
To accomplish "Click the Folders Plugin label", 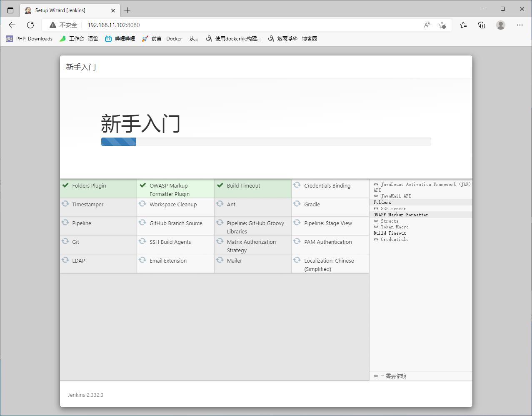I will click(89, 186).
